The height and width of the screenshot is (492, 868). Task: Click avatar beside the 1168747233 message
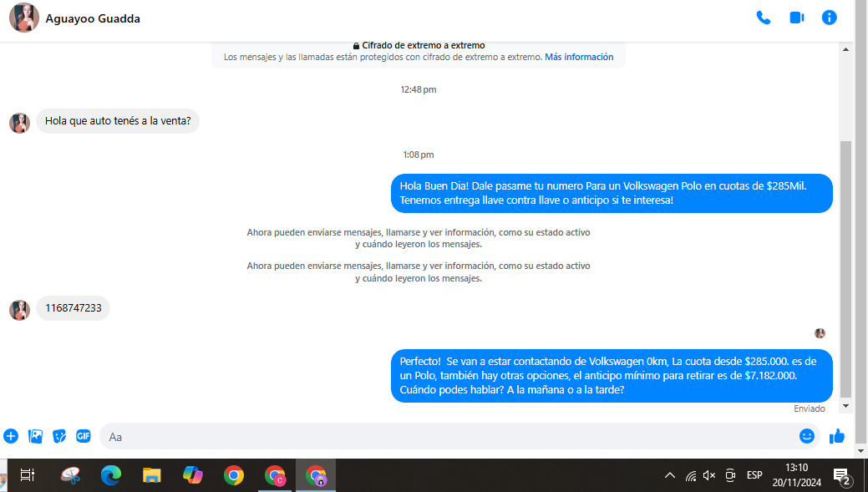19,311
